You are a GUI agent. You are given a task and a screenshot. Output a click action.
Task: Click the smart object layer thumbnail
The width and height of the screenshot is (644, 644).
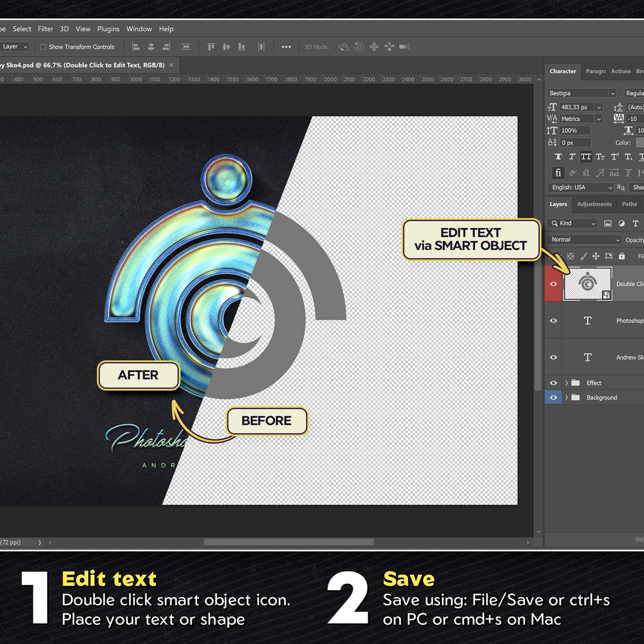tap(587, 283)
